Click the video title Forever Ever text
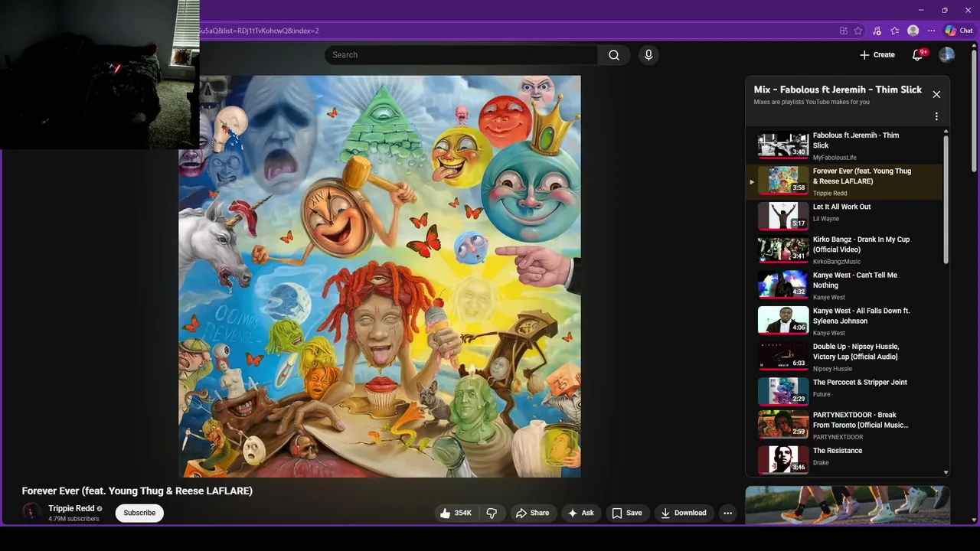 point(137,491)
